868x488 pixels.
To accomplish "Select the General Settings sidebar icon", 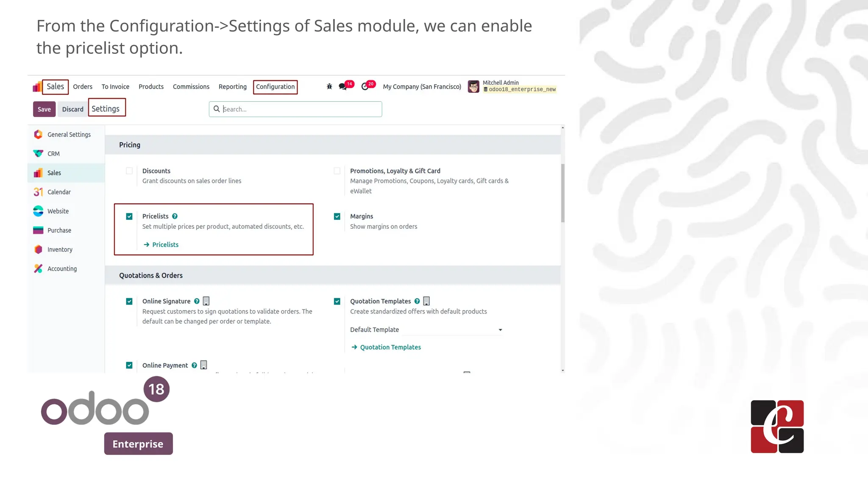I will 38,134.
